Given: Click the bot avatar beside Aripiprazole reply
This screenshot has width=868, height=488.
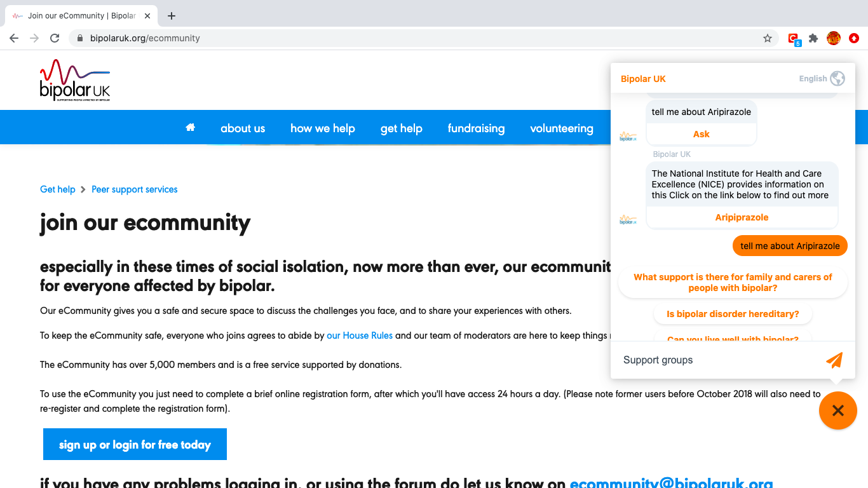Looking at the screenshot, I should pyautogui.click(x=628, y=219).
